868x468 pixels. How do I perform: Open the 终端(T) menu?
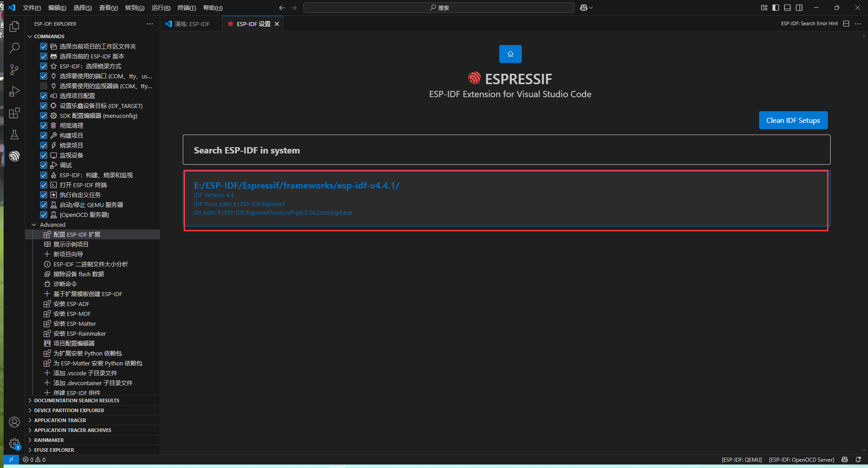tap(186, 8)
